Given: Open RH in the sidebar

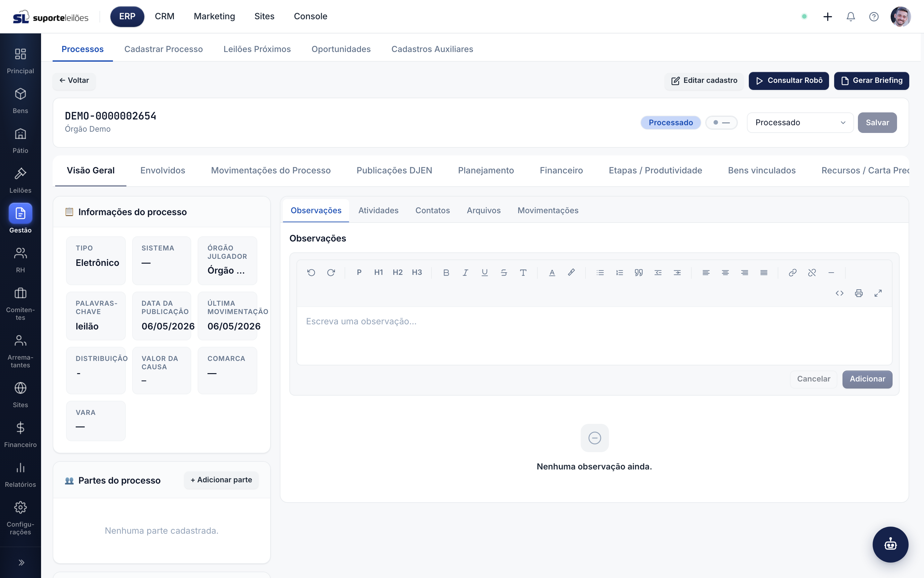Looking at the screenshot, I should click(x=21, y=260).
